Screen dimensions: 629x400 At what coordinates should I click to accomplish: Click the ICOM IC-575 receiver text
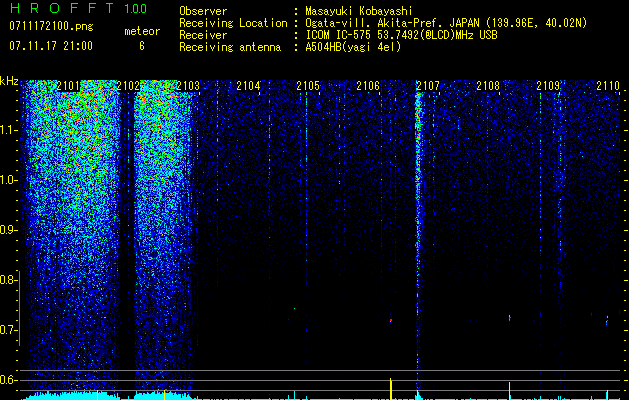(401, 35)
